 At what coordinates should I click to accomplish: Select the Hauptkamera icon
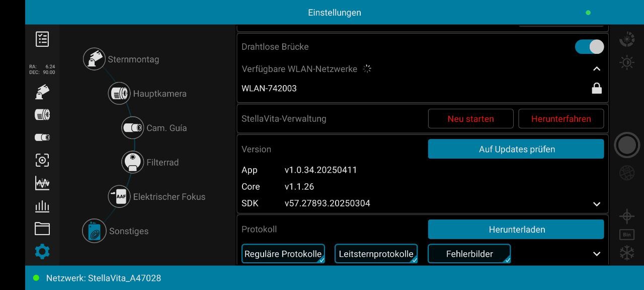[x=119, y=94]
